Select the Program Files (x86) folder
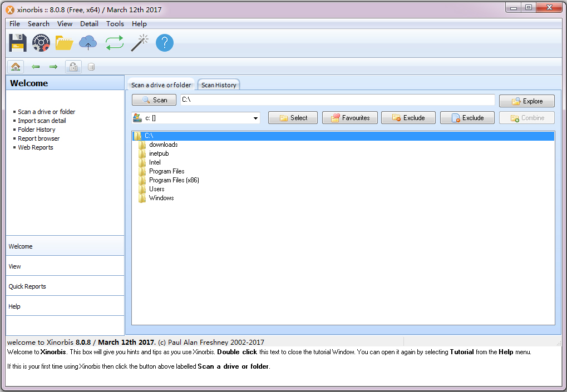This screenshot has width=567, height=392. click(174, 180)
